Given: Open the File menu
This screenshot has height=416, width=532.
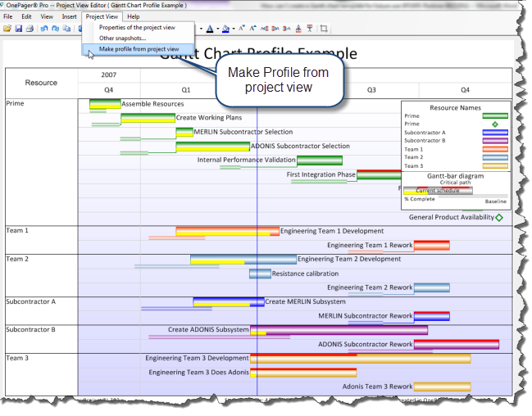Looking at the screenshot, I should pyautogui.click(x=8, y=16).
